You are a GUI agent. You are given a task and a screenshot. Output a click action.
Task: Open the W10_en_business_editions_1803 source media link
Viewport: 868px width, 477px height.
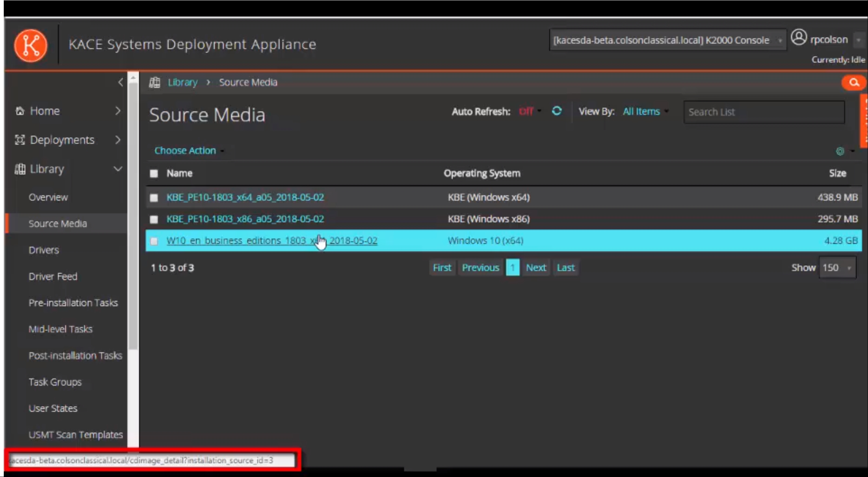pos(272,241)
